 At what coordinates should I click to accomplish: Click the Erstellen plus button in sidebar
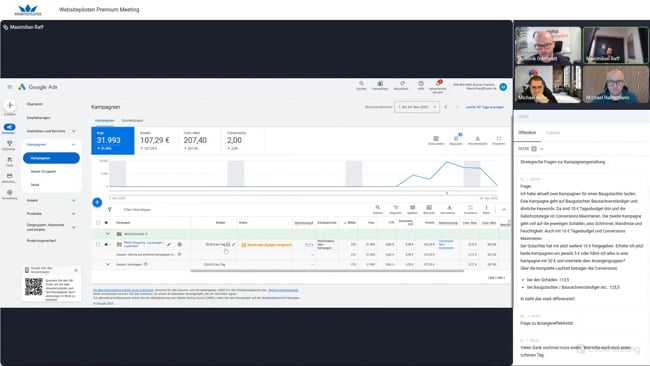(x=10, y=105)
